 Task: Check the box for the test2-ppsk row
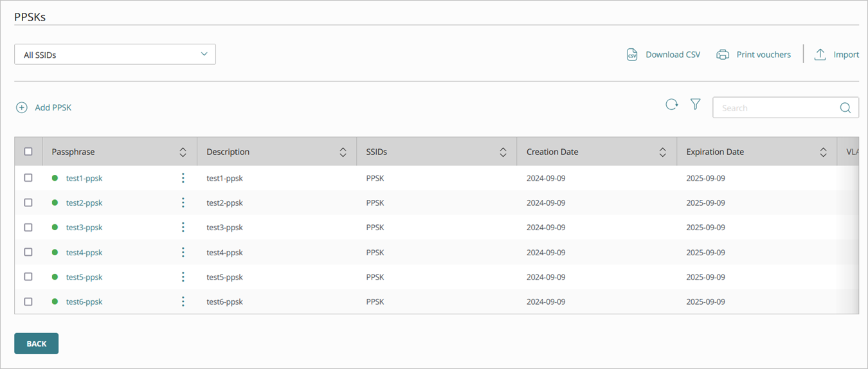coord(28,203)
